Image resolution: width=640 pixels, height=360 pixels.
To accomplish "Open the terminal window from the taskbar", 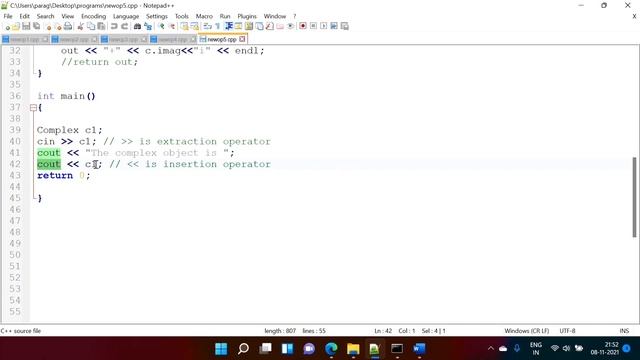I will click(x=397, y=349).
